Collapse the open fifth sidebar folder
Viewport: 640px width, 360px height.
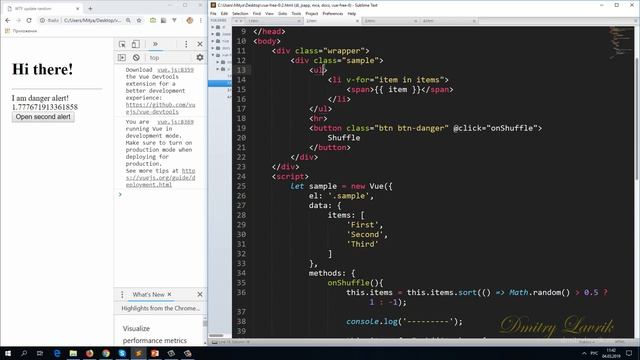coord(213,55)
